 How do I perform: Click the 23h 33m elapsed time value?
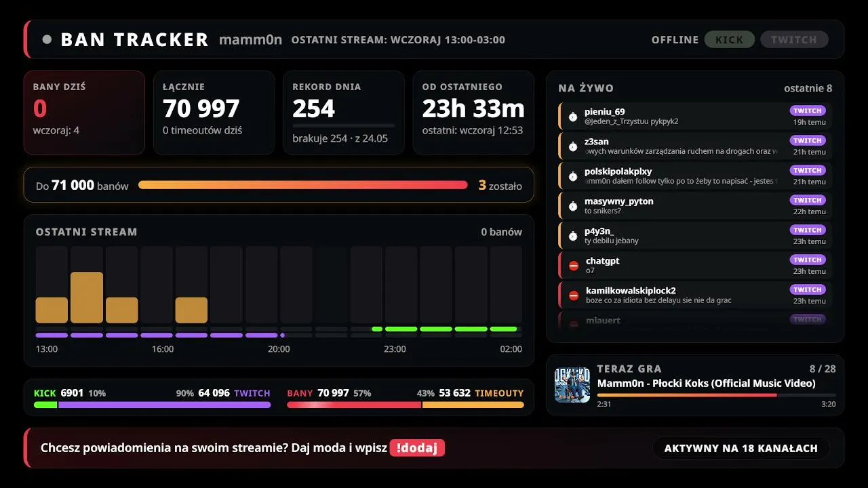473,108
